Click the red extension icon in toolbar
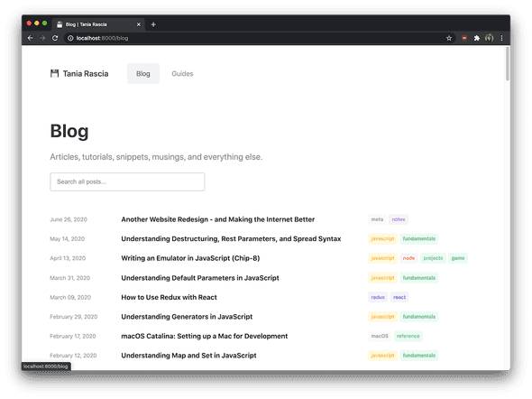This screenshot has width=532, height=399. coord(464,38)
